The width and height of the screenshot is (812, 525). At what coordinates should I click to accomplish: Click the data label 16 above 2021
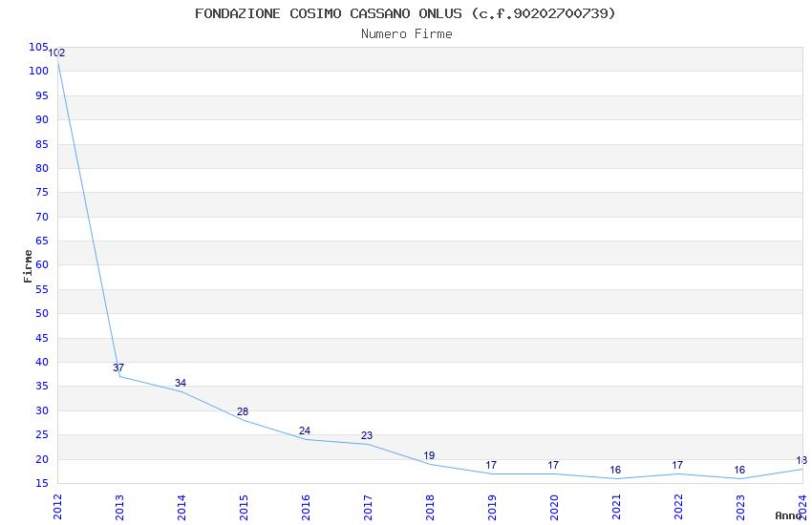[x=615, y=470]
